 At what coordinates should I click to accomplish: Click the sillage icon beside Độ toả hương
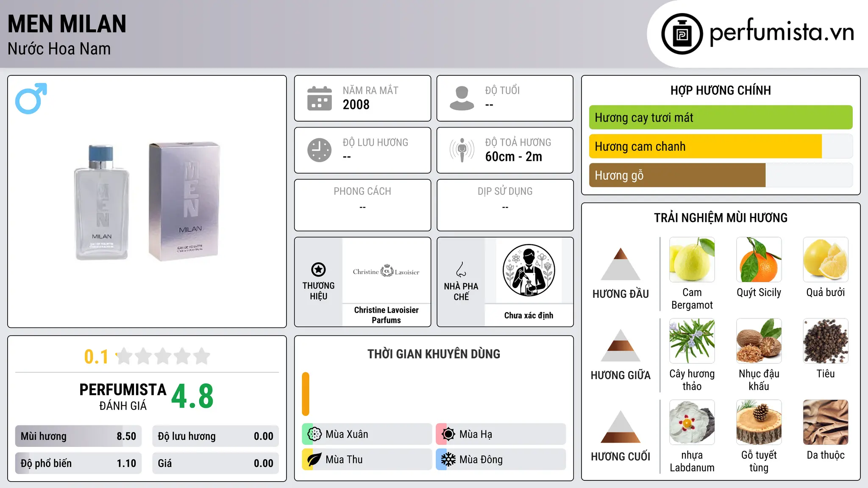point(462,150)
